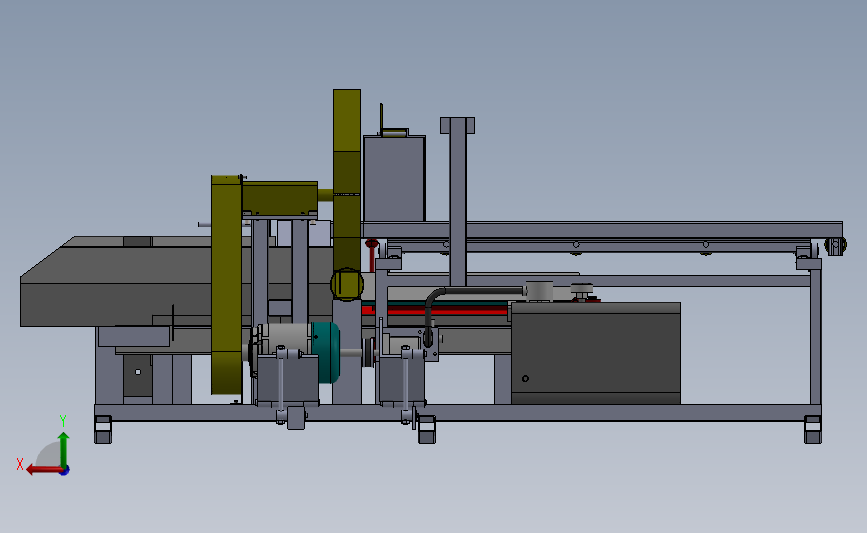867x533 pixels.
Task: Select the dark gray cabinet box with round knob
Action: pos(596,353)
